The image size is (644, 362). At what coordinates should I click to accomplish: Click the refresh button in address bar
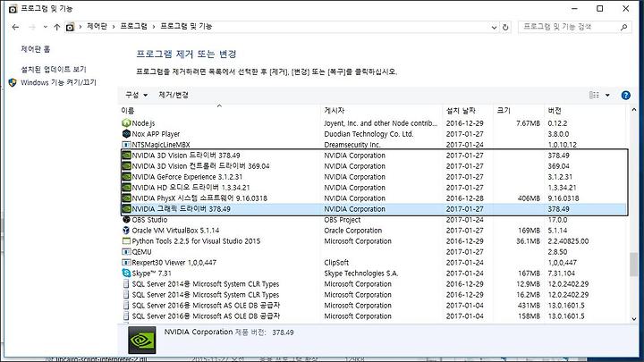point(505,27)
